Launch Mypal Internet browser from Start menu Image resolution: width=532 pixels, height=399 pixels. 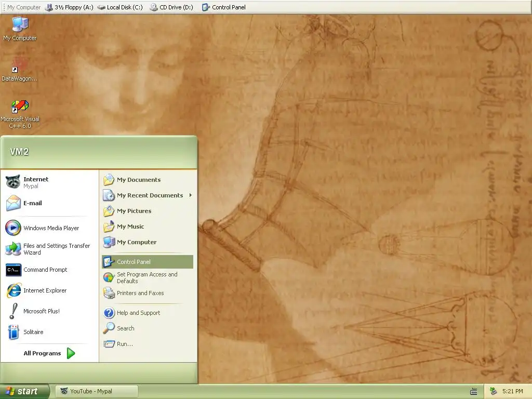tap(49, 182)
